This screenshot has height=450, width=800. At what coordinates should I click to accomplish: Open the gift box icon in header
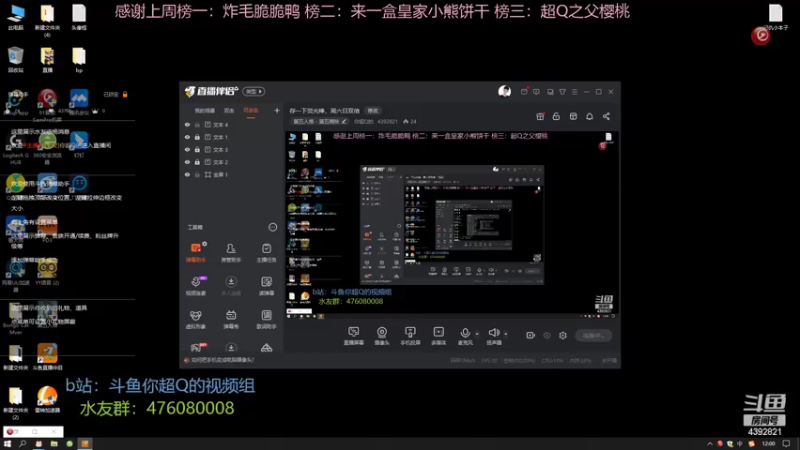pyautogui.click(x=540, y=116)
